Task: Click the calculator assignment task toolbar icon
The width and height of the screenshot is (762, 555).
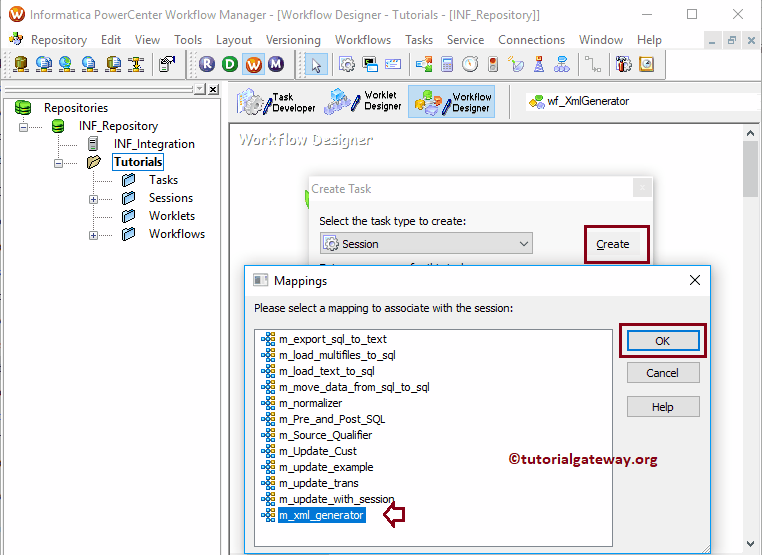Action: 447,64
